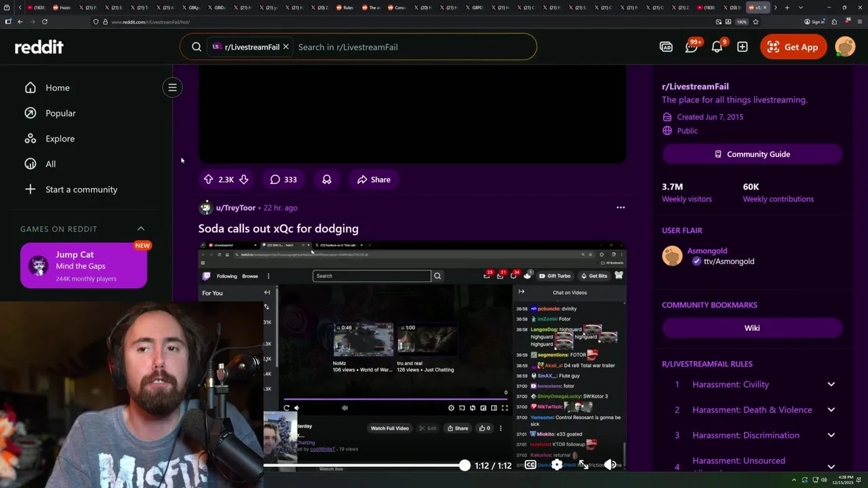868x488 pixels.
Task: Collapse the Games on Reddit section
Action: click(x=141, y=228)
